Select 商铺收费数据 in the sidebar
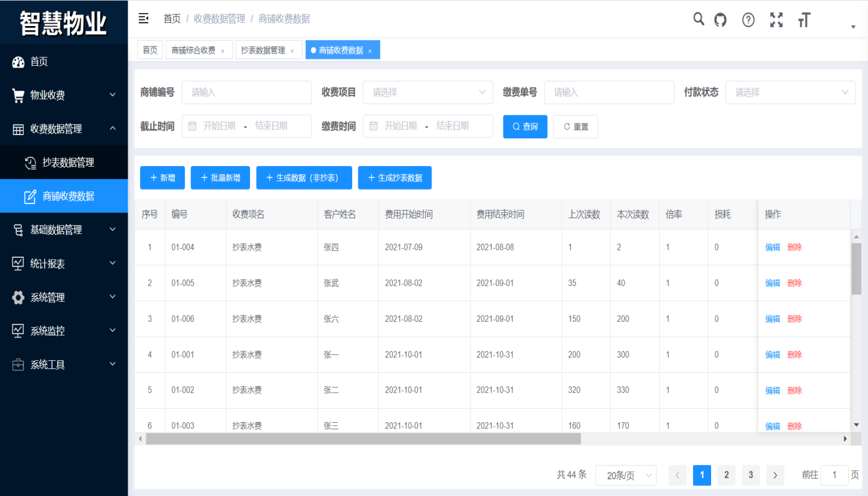 pyautogui.click(x=64, y=196)
